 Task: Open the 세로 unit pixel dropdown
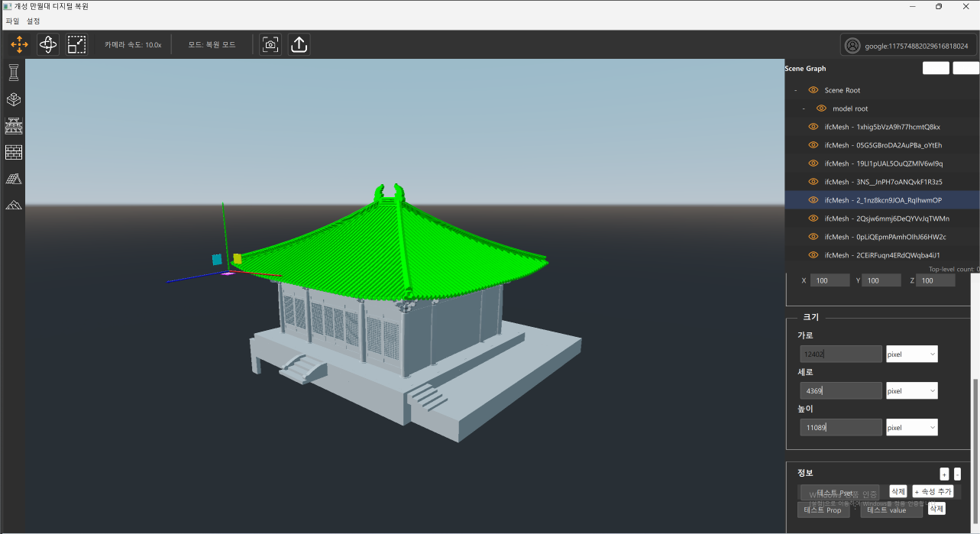coord(911,391)
